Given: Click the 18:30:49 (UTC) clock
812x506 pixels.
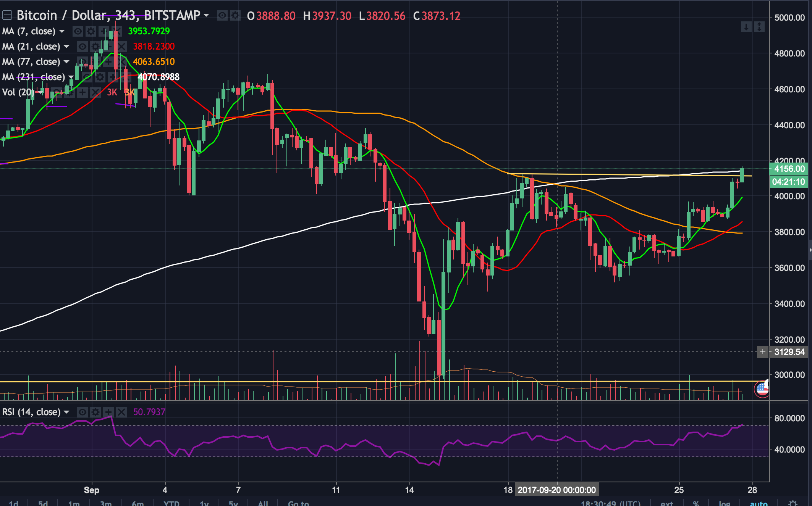Looking at the screenshot, I should pos(611,503).
